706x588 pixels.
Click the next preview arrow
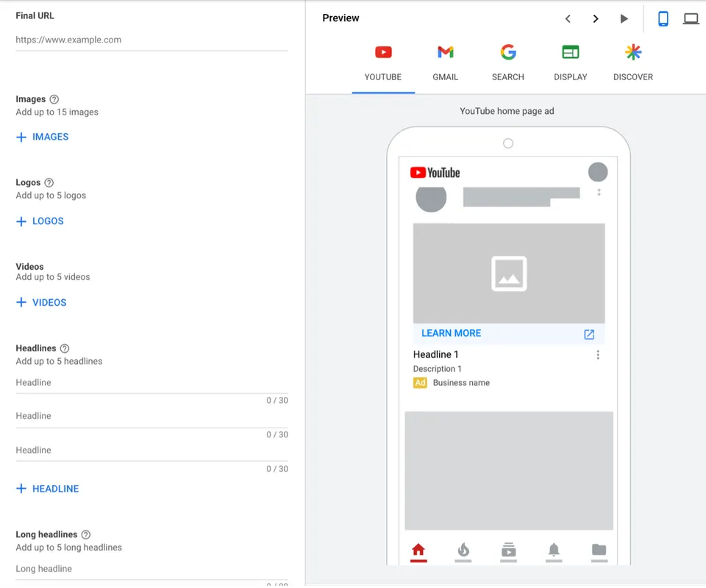[x=596, y=18]
